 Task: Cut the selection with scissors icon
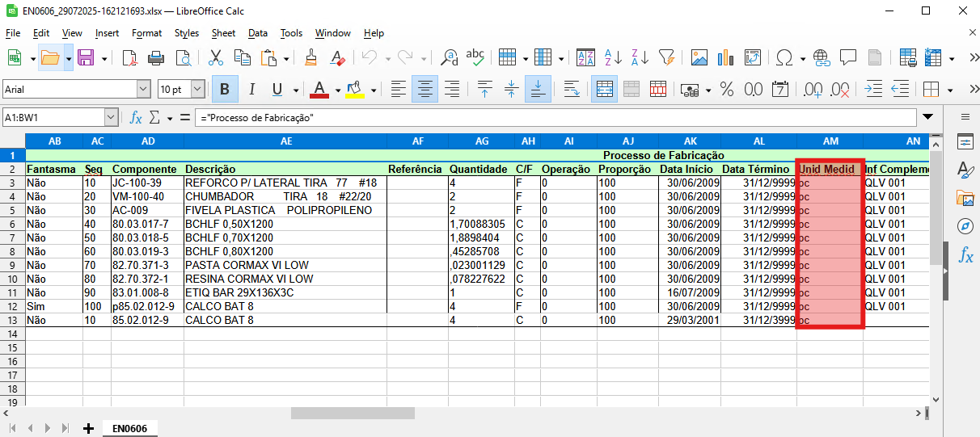click(x=216, y=58)
